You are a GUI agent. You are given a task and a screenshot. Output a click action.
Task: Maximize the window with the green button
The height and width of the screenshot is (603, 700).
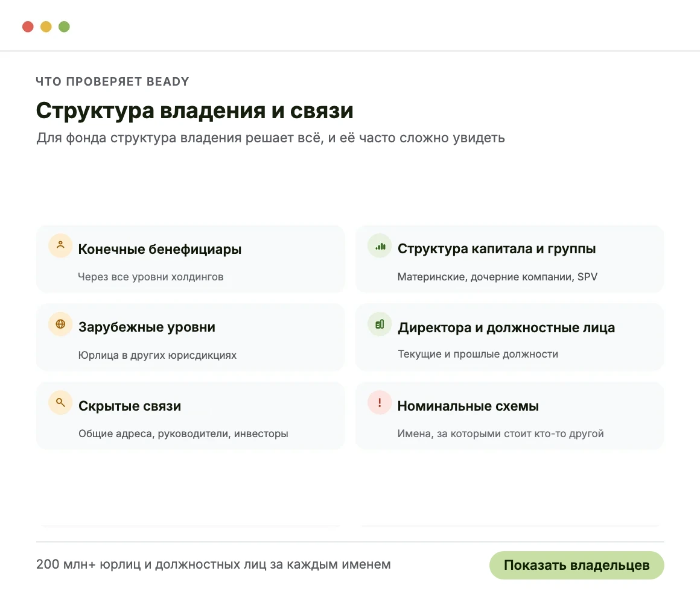tap(65, 27)
